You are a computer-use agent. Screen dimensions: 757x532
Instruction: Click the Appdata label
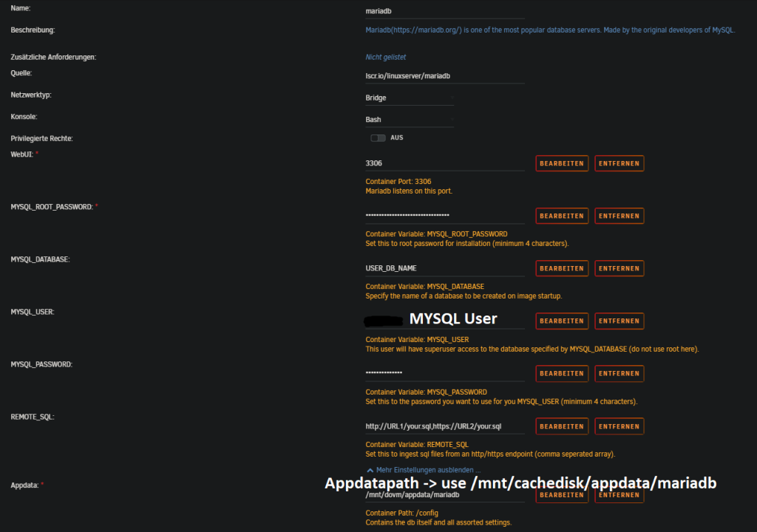pyautogui.click(x=24, y=485)
